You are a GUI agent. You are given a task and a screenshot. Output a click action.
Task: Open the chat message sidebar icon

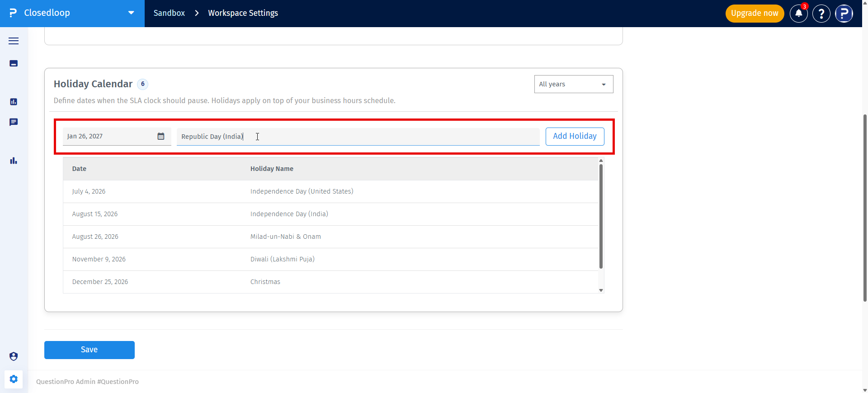pyautogui.click(x=14, y=122)
